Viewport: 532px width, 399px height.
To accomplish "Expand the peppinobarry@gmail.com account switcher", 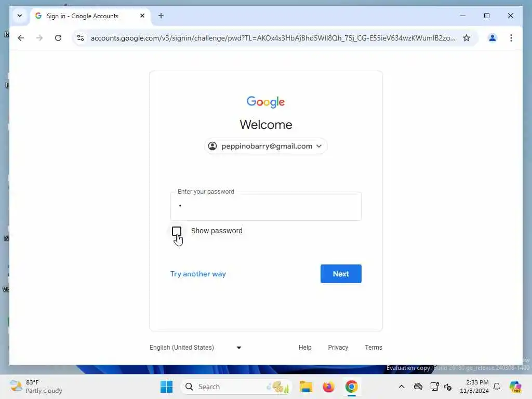I will [265, 146].
